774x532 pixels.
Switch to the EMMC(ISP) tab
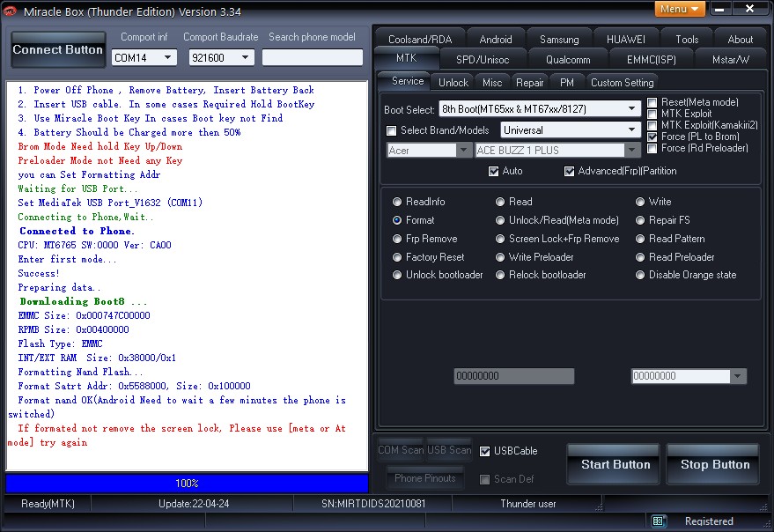(651, 60)
